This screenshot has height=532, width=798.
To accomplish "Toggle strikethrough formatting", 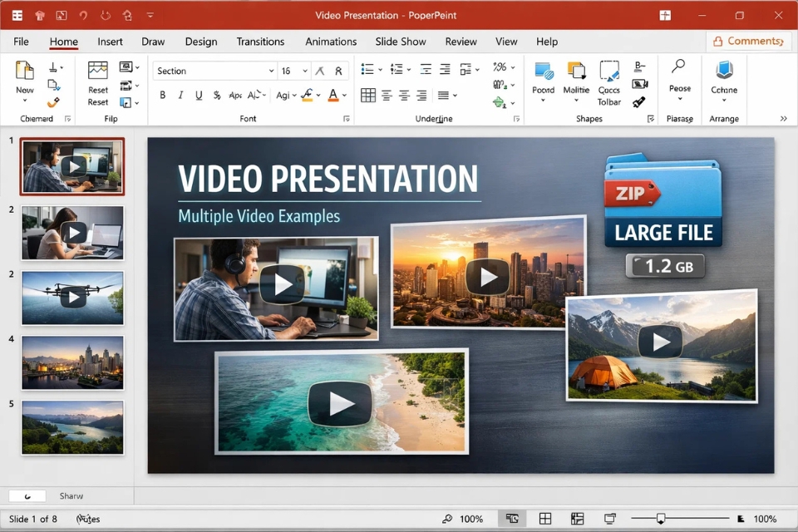I will [x=218, y=95].
